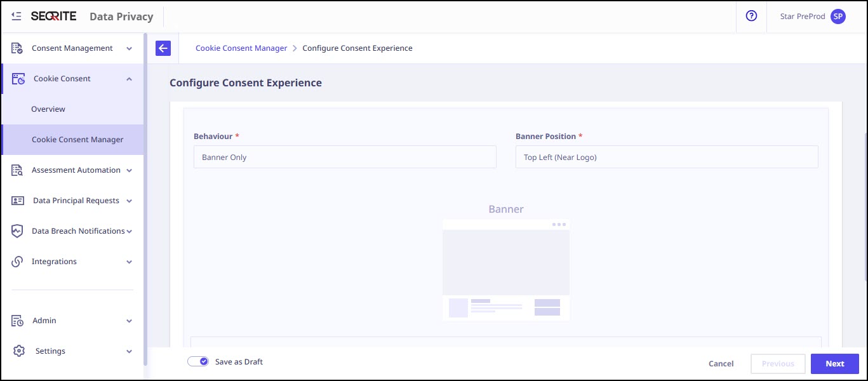
Task: Open Consent Management menu item
Action: (72, 48)
